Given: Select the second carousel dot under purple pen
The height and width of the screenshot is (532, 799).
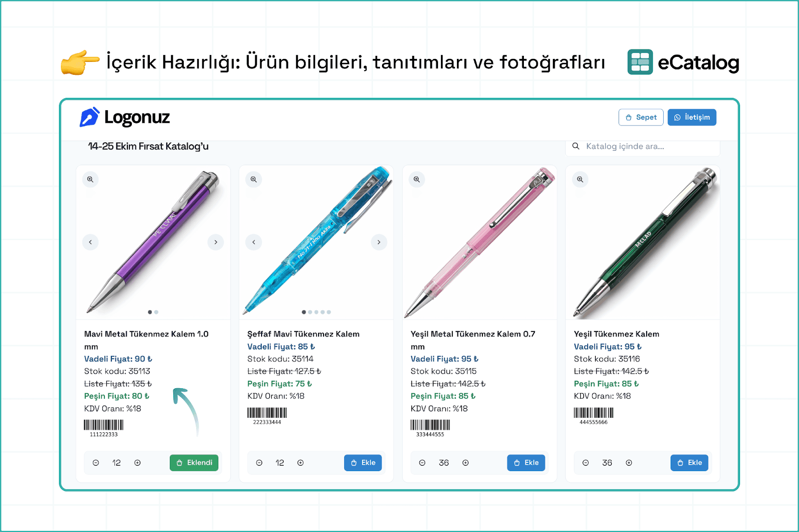Looking at the screenshot, I should point(156,312).
